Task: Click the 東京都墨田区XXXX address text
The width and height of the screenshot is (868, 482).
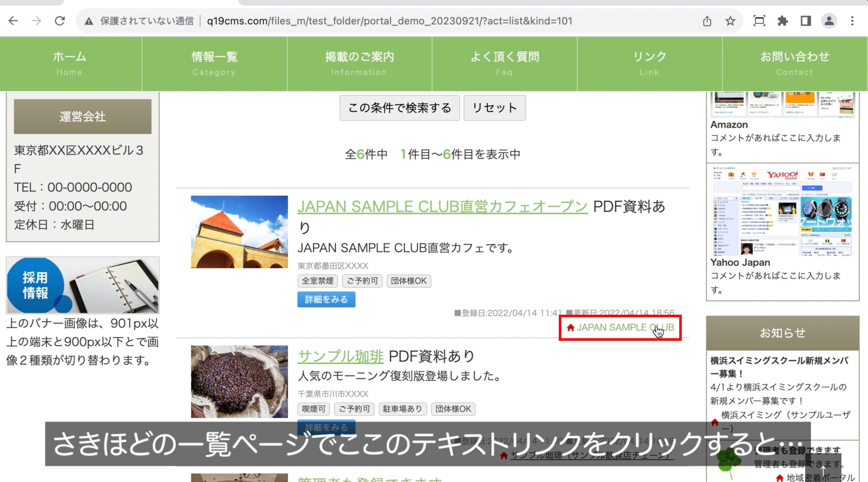Action: pos(332,266)
